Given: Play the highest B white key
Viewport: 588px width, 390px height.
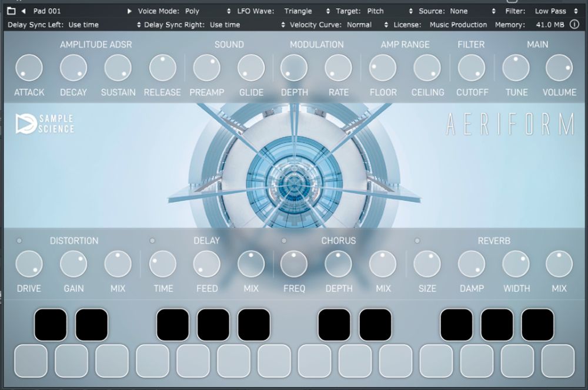Looking at the screenshot, I should (558, 361).
